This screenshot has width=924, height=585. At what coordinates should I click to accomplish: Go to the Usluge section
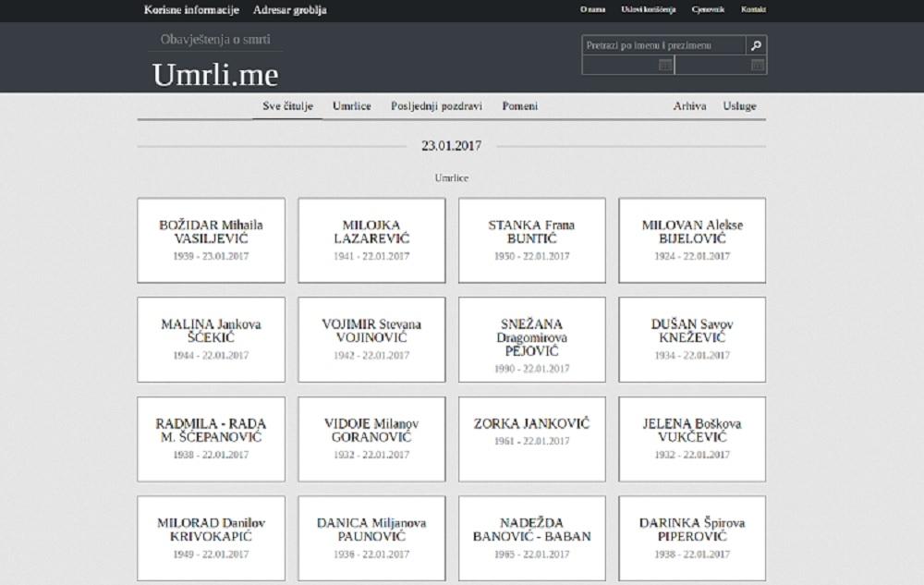(x=739, y=106)
